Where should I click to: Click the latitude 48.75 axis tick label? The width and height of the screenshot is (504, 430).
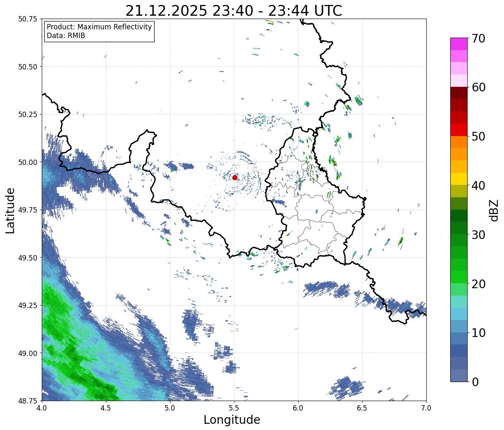(28, 401)
